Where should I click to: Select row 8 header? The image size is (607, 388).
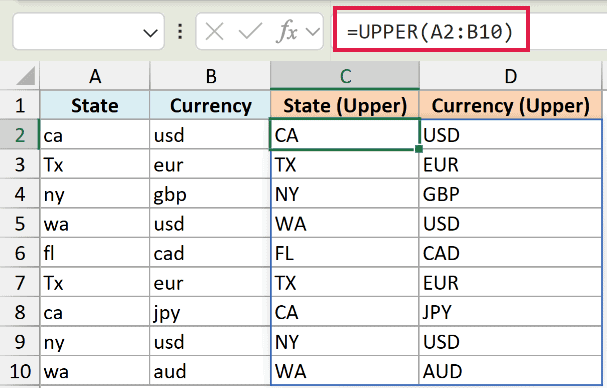20,312
